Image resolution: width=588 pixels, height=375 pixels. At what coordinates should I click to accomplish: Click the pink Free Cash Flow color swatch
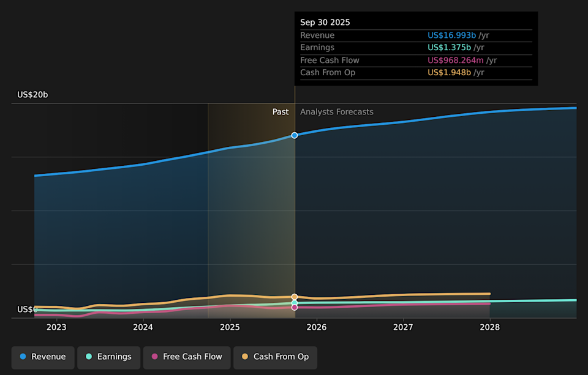[x=154, y=357]
